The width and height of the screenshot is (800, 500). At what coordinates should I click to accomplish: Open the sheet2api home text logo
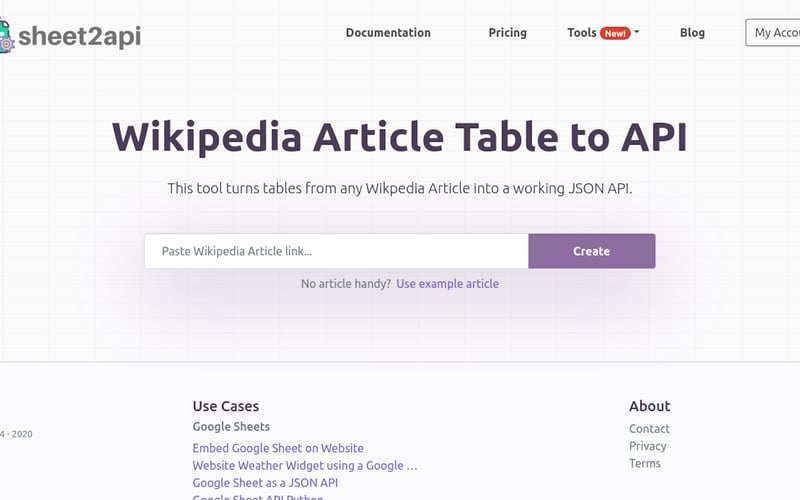pos(80,36)
